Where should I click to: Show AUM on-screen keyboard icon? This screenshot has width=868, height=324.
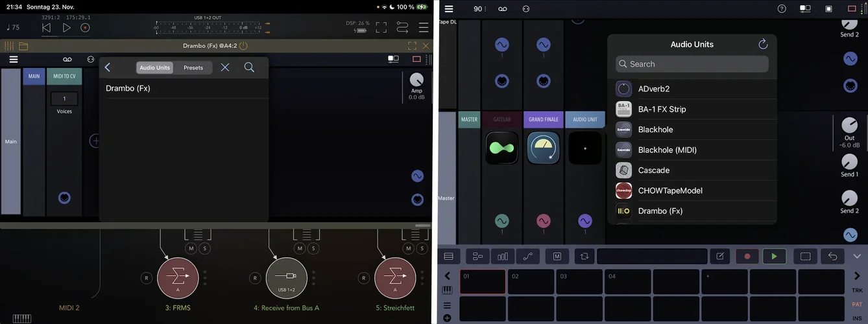pos(22,318)
